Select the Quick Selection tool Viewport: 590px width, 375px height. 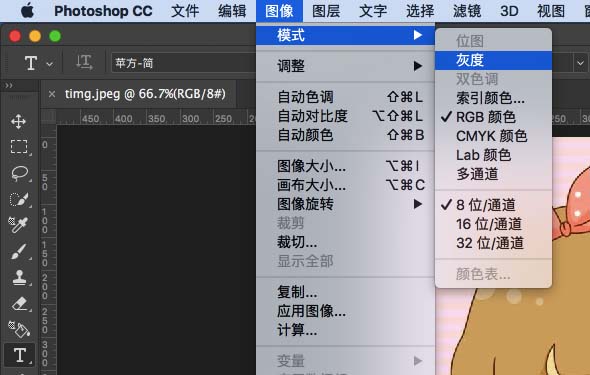click(19, 199)
